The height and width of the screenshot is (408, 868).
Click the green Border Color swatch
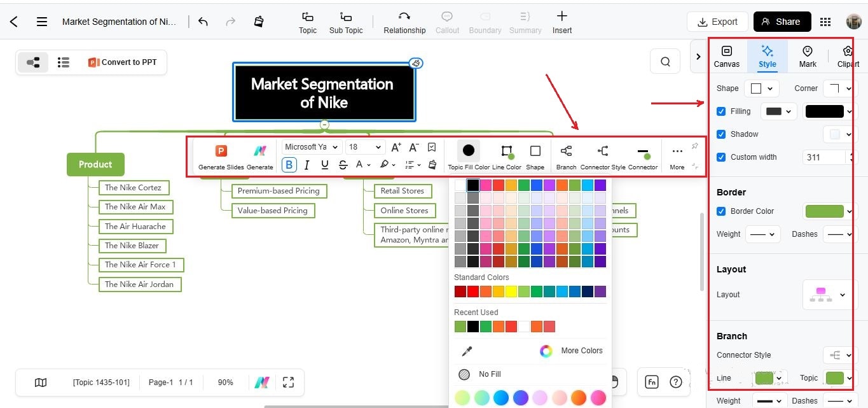824,211
